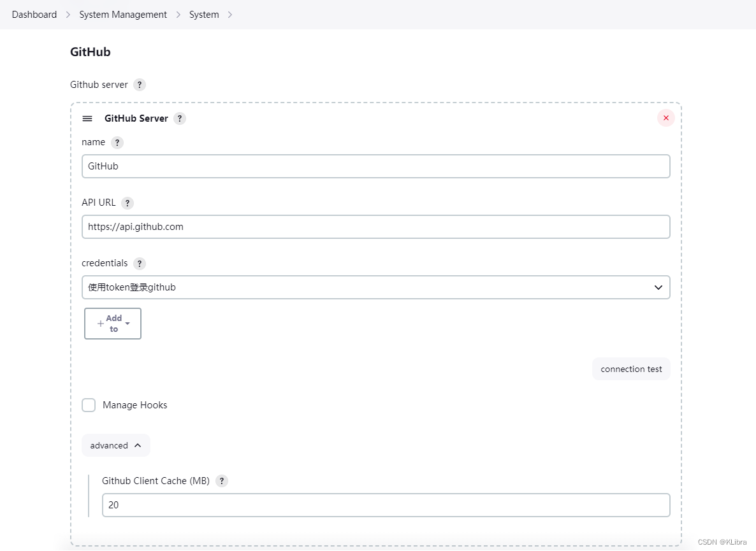
Task: Collapse the advanced section
Action: (x=116, y=445)
